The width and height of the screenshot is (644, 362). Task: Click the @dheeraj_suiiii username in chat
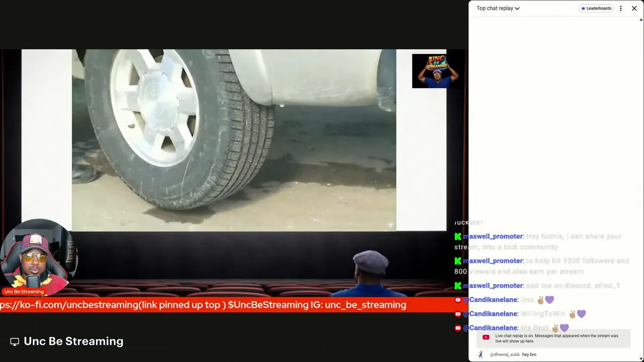click(x=504, y=354)
